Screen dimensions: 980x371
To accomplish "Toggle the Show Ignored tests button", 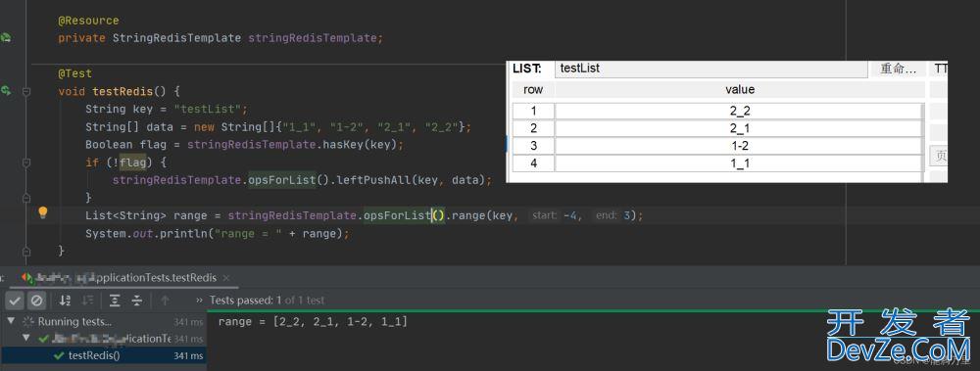I will pos(37,301).
